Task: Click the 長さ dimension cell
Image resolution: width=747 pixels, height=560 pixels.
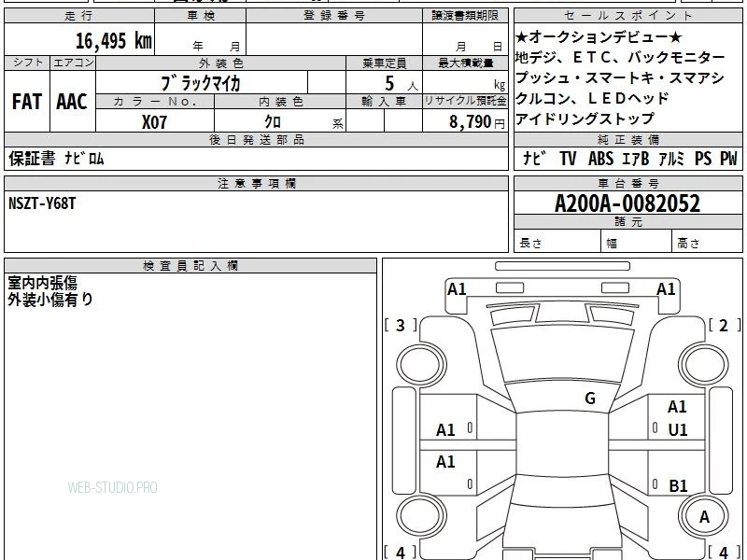Action: 557,243
